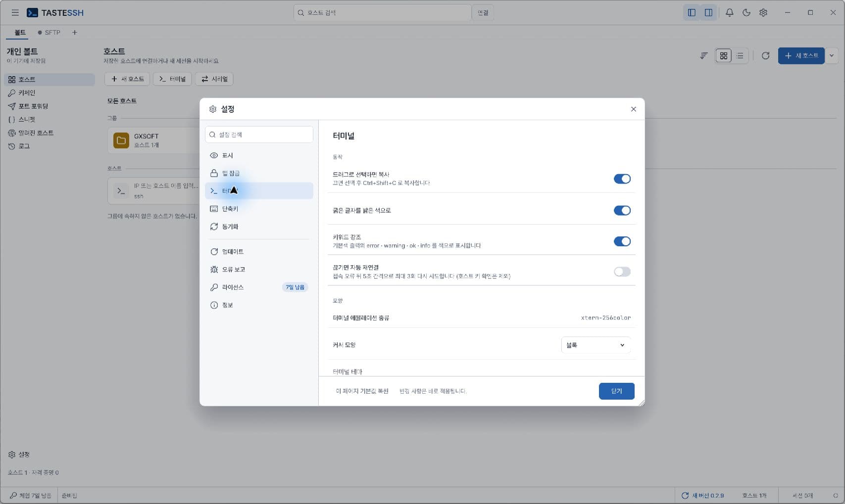Screen dimensions: 845x504
Task: Open 정보 settings section
Action: tap(259, 305)
